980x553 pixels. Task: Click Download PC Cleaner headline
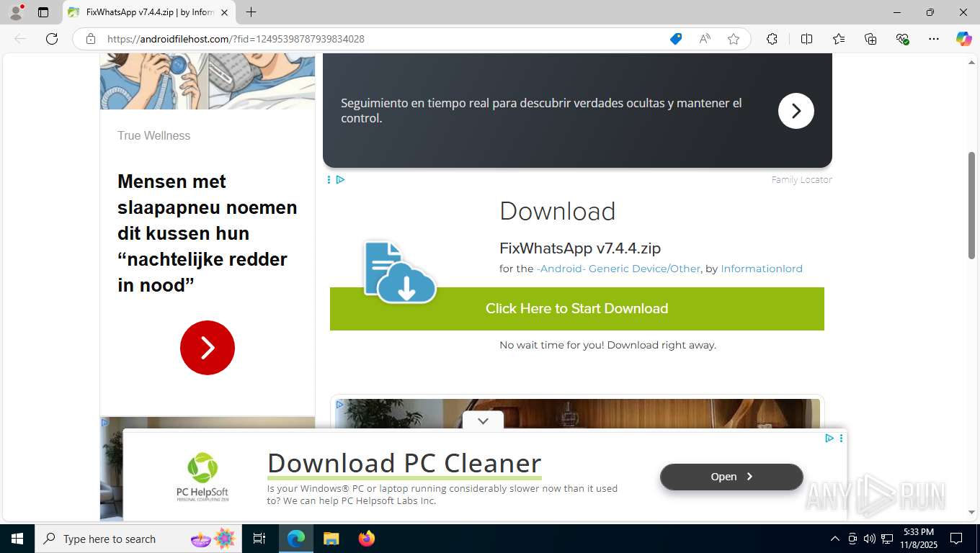404,463
